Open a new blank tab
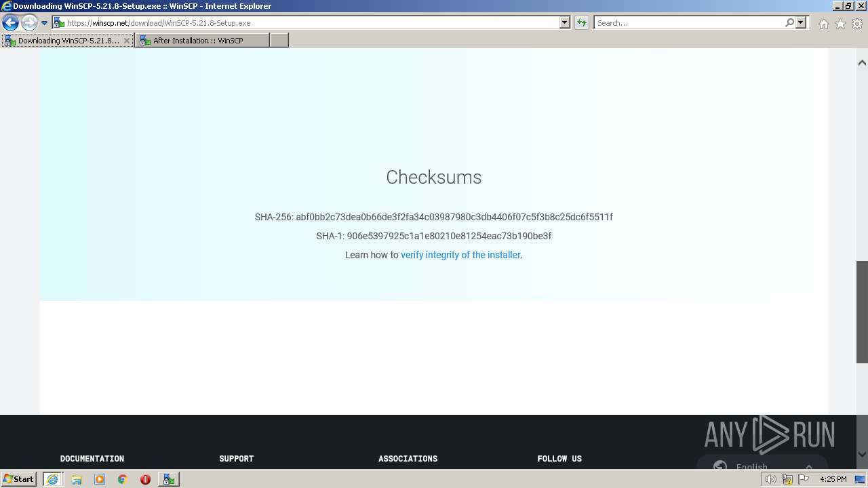This screenshot has width=868, height=488. [279, 41]
